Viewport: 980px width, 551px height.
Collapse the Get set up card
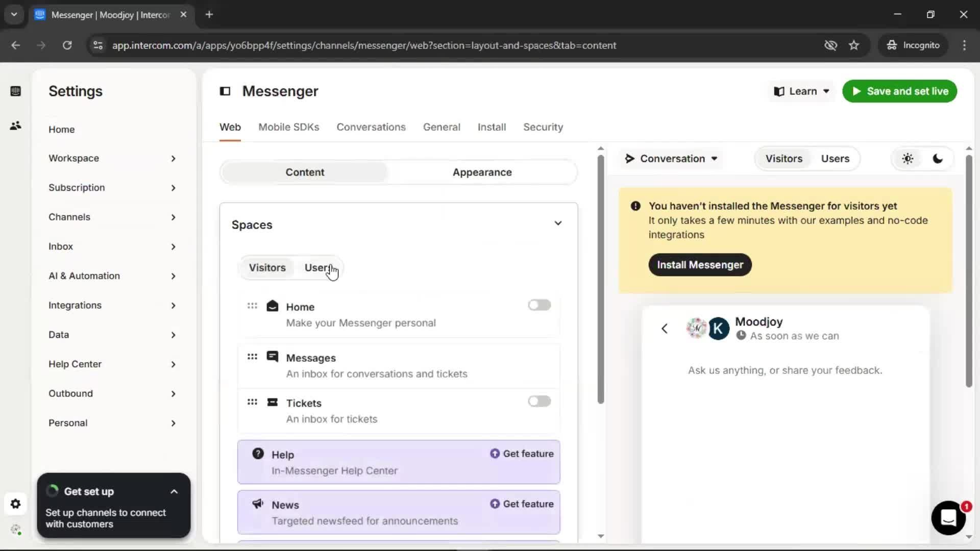tap(174, 492)
